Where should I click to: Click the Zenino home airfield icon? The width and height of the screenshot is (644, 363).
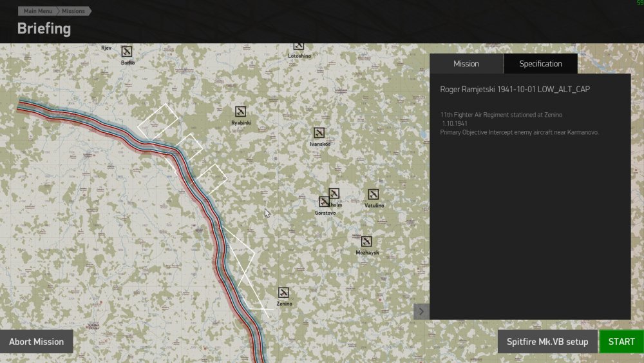283,292
